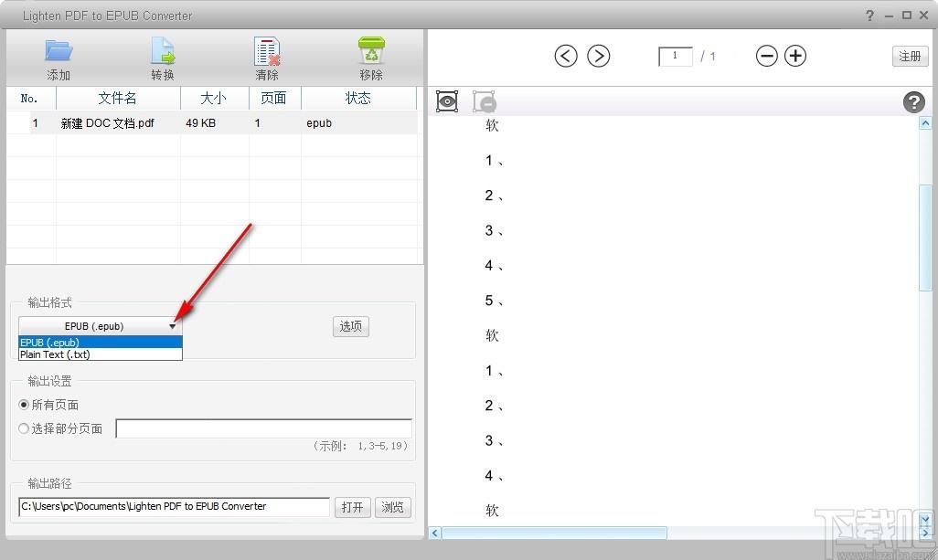Click the vertical scrollbar thumb in preview

click(x=925, y=238)
